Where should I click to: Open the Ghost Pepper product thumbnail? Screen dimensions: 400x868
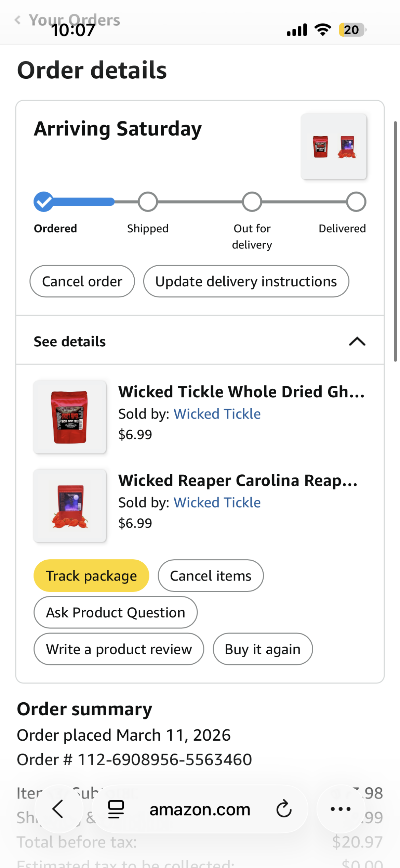(70, 417)
